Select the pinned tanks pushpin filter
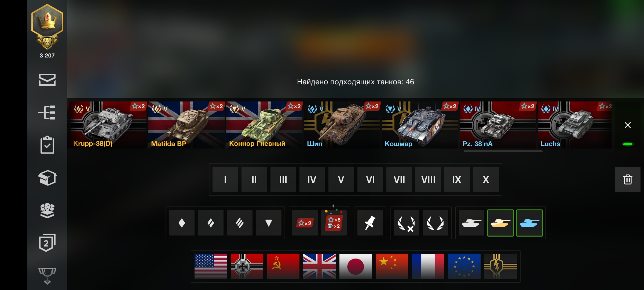The image size is (644, 290). click(x=370, y=223)
